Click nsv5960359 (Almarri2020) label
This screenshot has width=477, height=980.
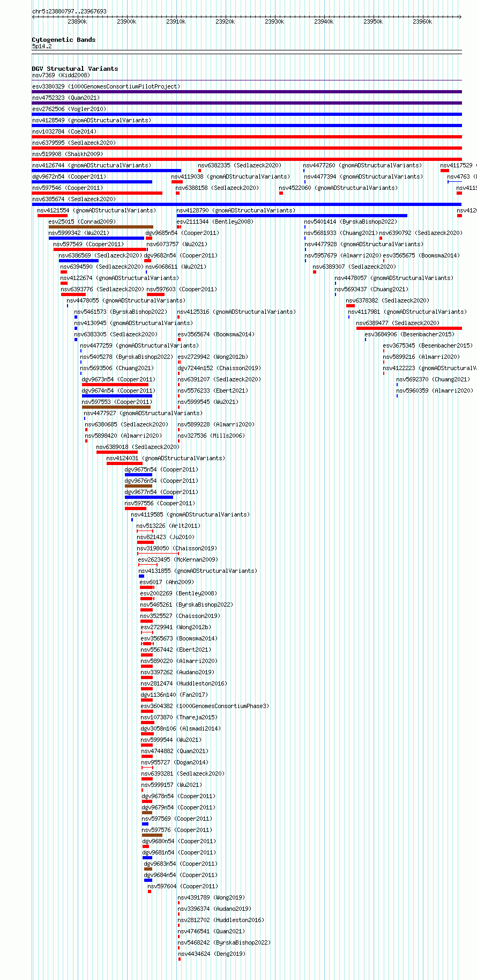click(x=435, y=390)
